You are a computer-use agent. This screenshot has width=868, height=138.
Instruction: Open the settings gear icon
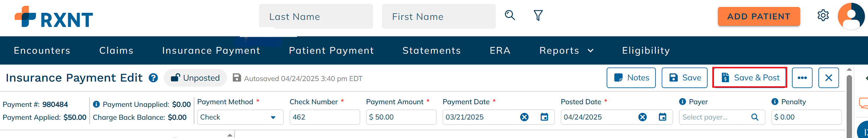click(823, 15)
